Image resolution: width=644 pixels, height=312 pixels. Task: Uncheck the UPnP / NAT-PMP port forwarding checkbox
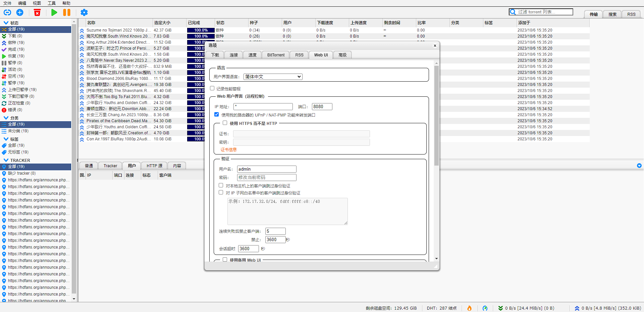point(217,115)
